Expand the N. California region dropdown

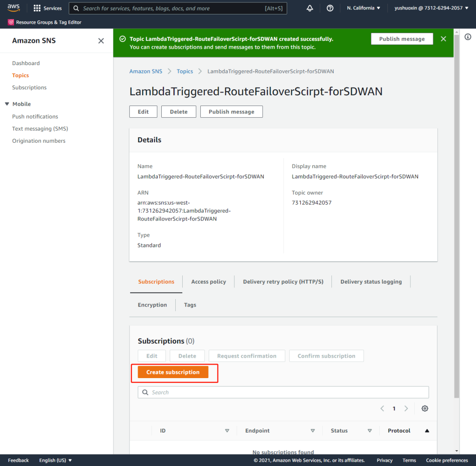coord(364,8)
